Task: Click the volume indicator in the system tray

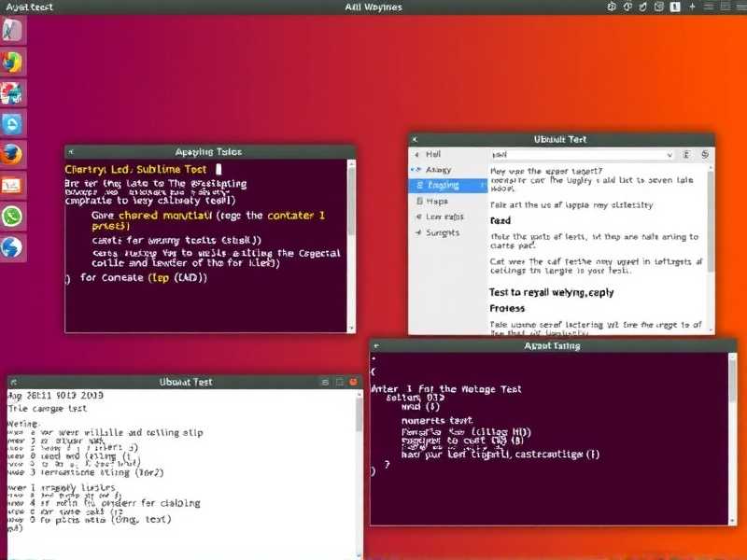Action: pos(627,7)
